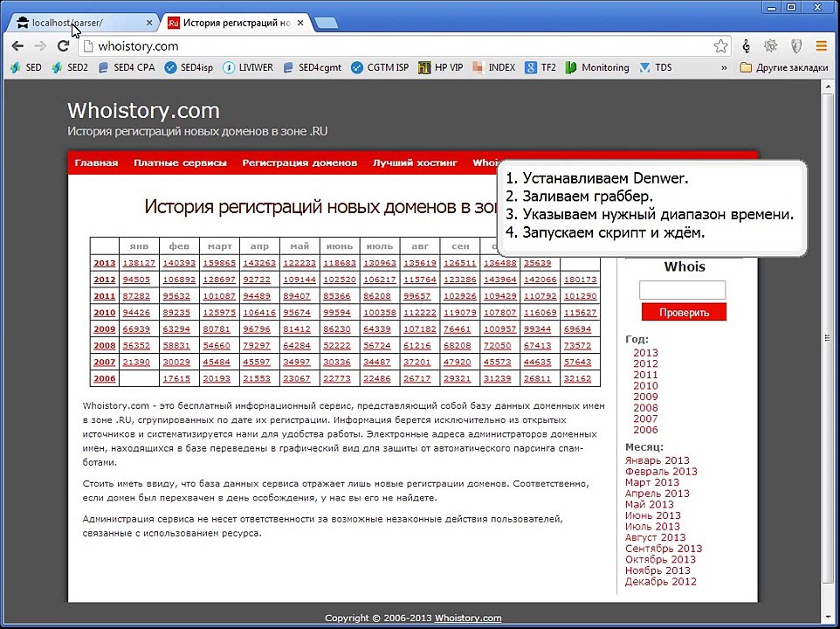Open the Chrome menu hamburger icon
Viewport: 840px width, 629px height.
tap(822, 46)
